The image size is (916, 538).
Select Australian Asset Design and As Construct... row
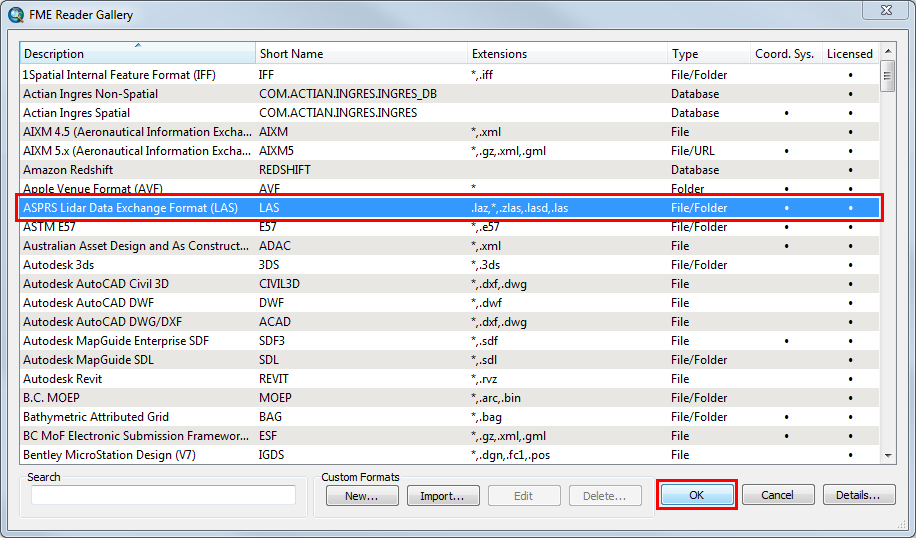[x=449, y=245]
